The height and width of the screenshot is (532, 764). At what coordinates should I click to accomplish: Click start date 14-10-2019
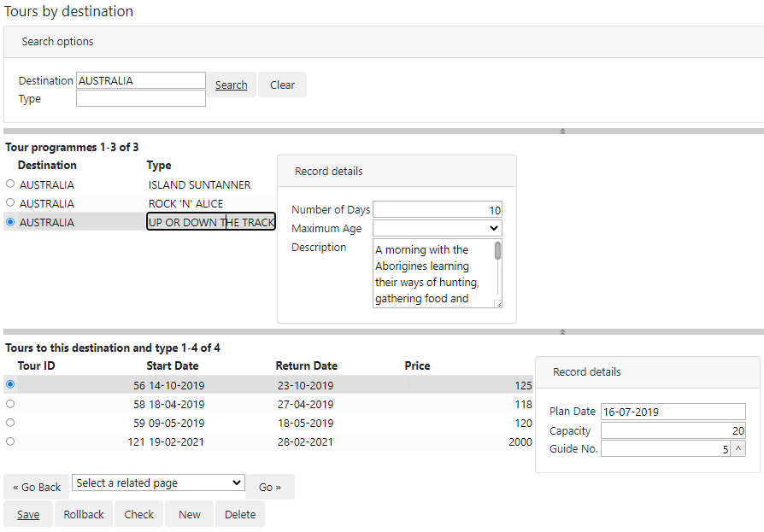(176, 385)
